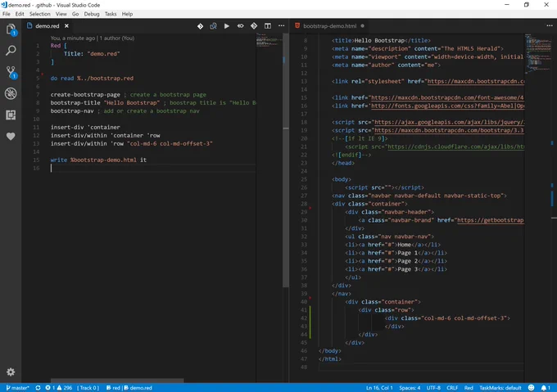Click the getbootstrap link on line 30
This screenshot has width=557, height=392.
491,220
